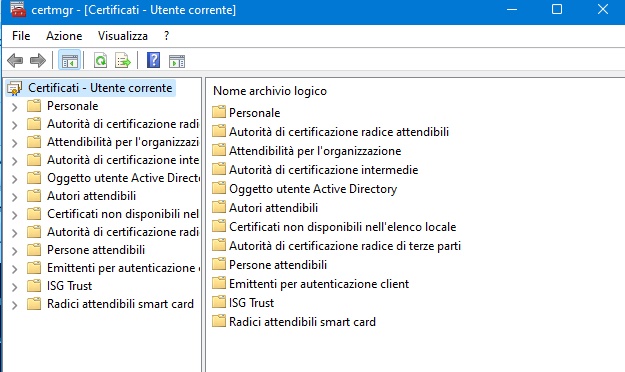Expand the Autori attendibili tree node
The height and width of the screenshot is (372, 625).
pos(15,197)
